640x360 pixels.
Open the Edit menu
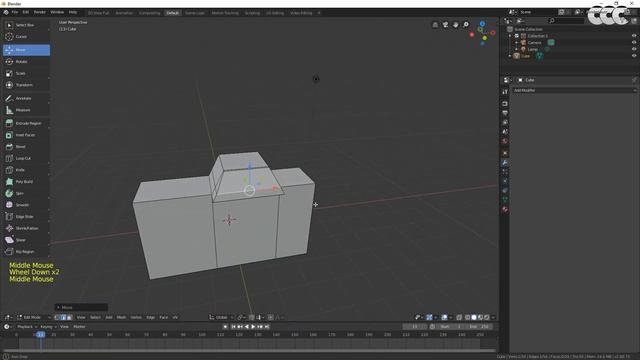pos(26,13)
